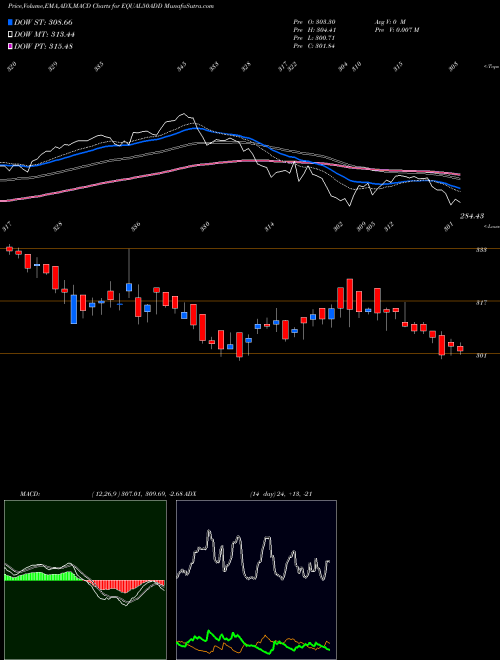The height and width of the screenshot is (660, 500).
Task: Click the 'Pre L: 300.71' low value
Action: point(314,38)
